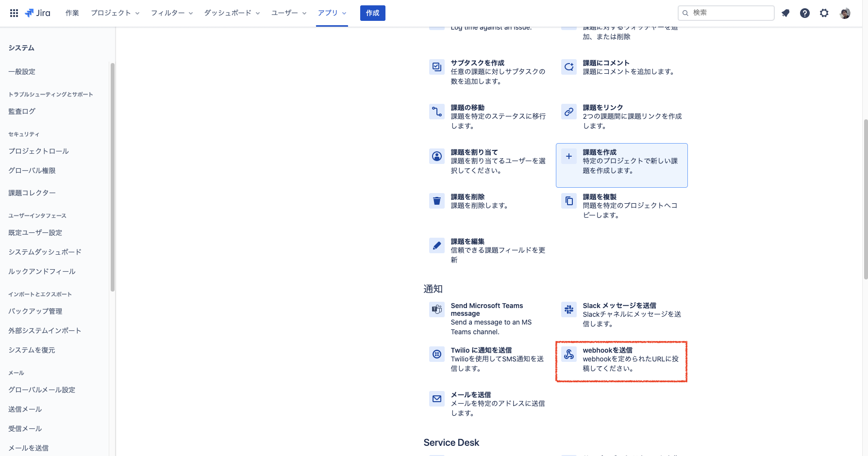Screen dimensions: 868x456
Task: Click the sidebar vertical scrollbar
Action: tap(113, 177)
